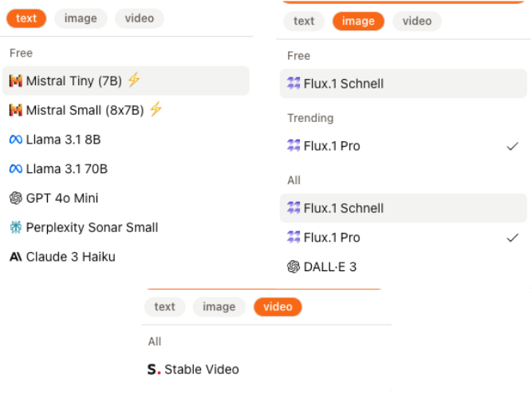Click the Meta logo next to Llama 3.1 8B
Image resolution: width=532 pixels, height=398 pixels.
(x=16, y=140)
